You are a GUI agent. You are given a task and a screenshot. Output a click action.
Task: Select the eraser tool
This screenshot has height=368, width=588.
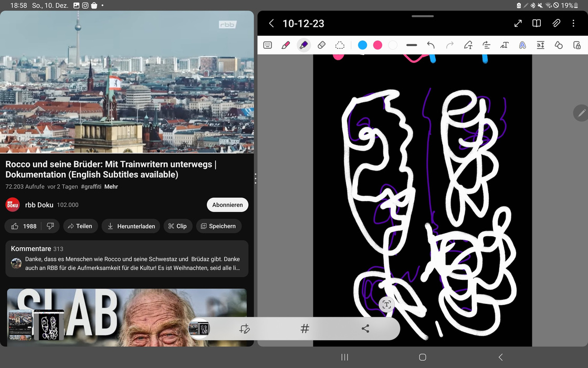click(x=322, y=45)
